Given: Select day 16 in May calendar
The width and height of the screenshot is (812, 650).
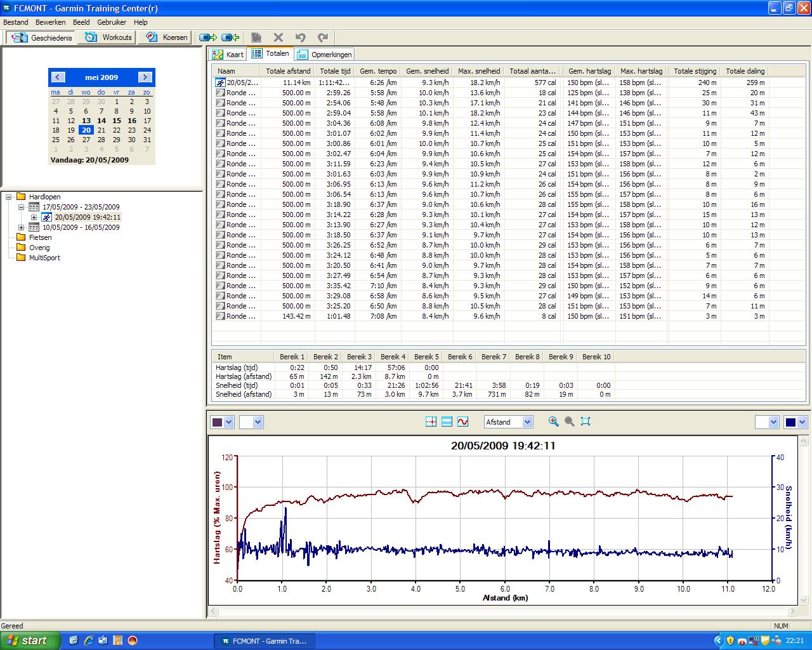Looking at the screenshot, I should [x=132, y=121].
